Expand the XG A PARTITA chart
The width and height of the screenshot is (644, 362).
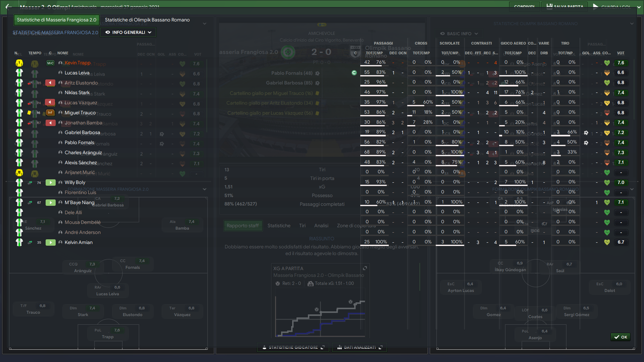(365, 268)
